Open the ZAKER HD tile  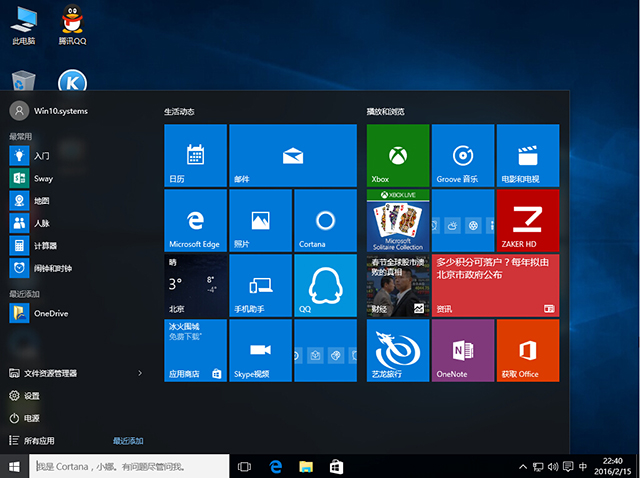(x=527, y=220)
